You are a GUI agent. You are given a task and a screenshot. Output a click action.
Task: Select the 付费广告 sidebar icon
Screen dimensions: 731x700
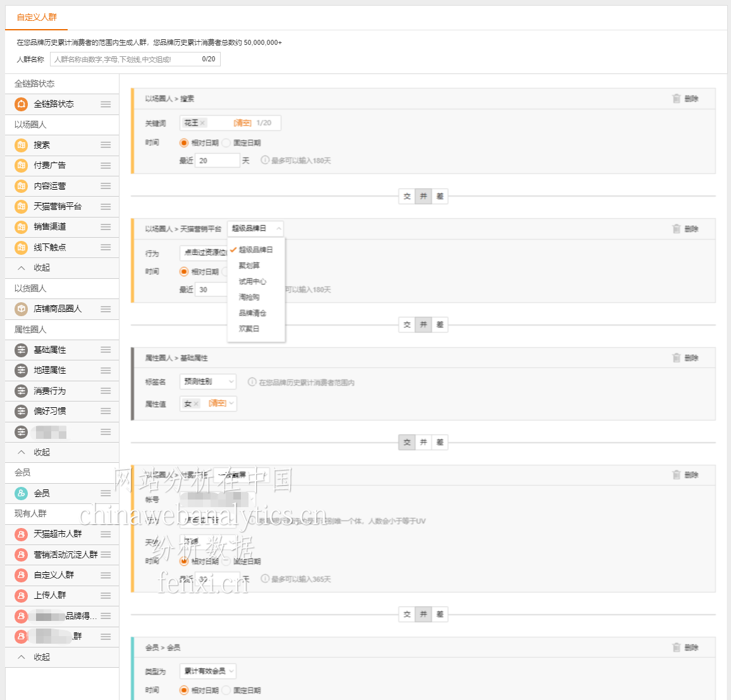[x=21, y=166]
